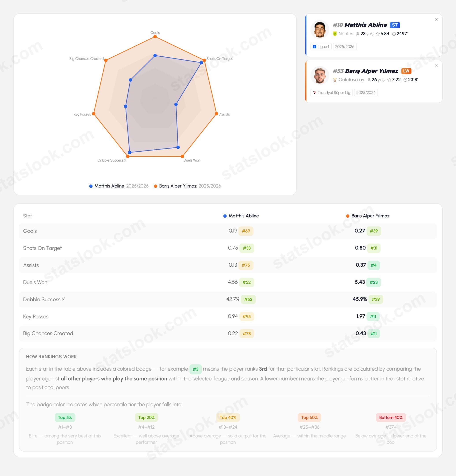Click the blue Shots On Target radar point
The image size is (456, 476).
coord(201,63)
